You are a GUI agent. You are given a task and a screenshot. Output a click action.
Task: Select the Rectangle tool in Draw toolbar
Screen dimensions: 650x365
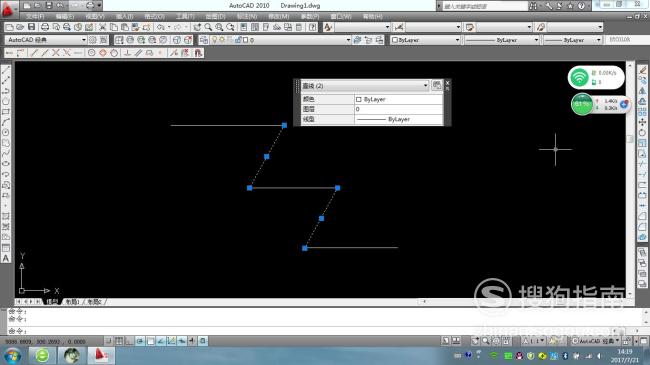6,112
